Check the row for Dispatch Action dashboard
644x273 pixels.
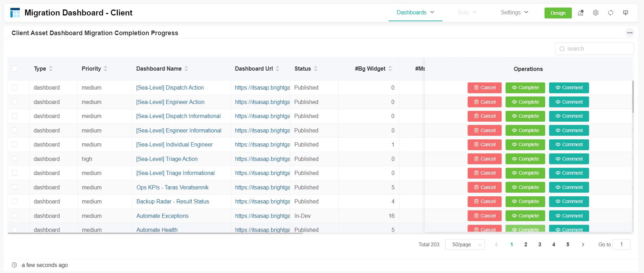tap(14, 87)
